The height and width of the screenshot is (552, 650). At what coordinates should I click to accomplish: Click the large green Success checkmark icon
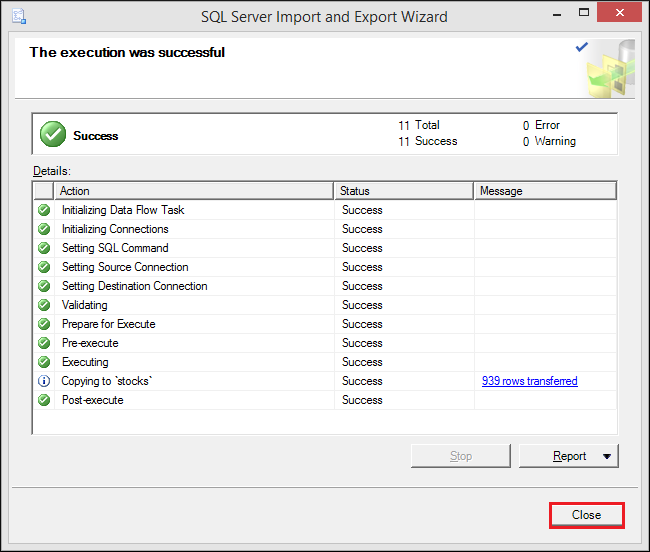[x=53, y=134]
